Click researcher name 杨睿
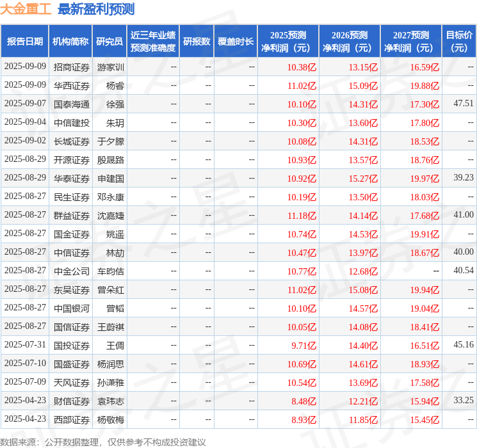This screenshot has height=448, width=477. click(x=115, y=86)
